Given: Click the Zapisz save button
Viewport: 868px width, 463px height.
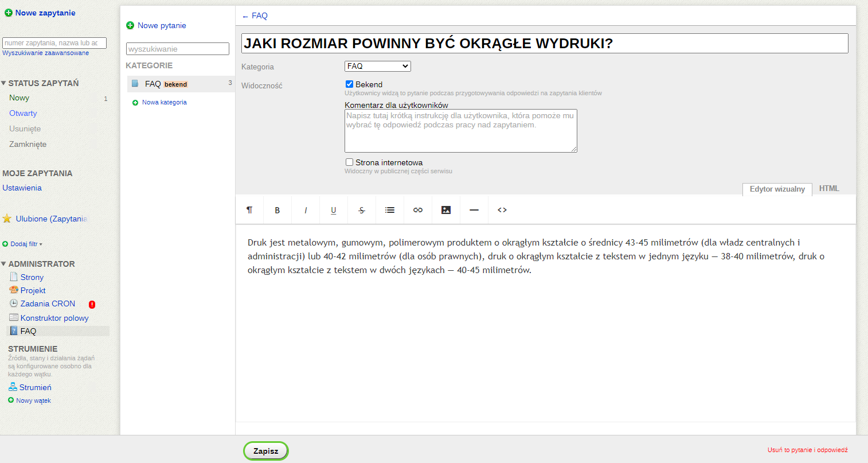Looking at the screenshot, I should (x=266, y=451).
